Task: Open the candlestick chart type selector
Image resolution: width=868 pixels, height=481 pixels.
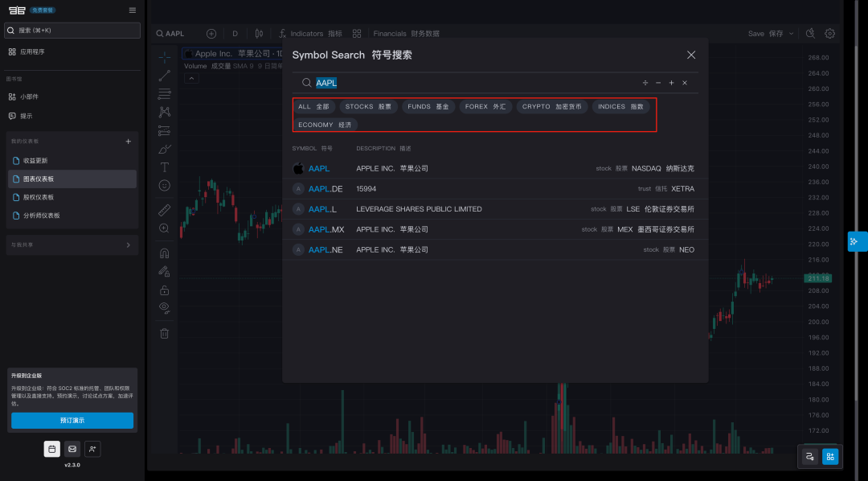Action: 259,34
